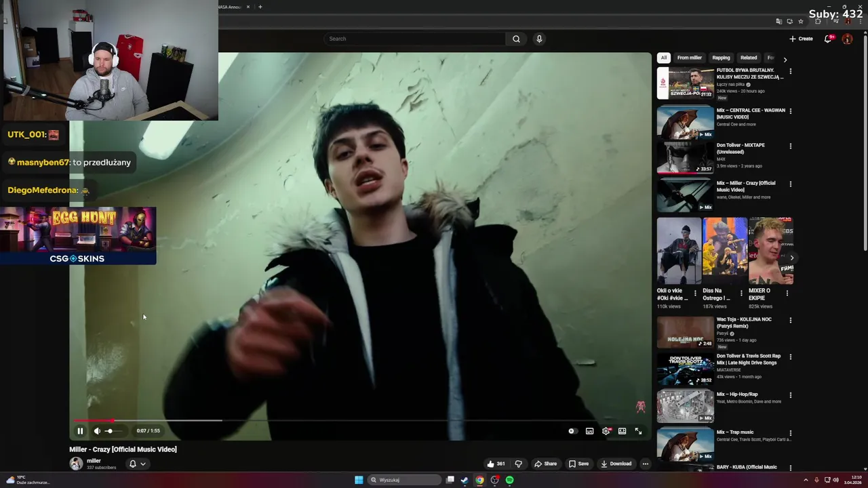Open options for Don Toliver & Travis Scott
The width and height of the screenshot is (868, 488).
pos(790,357)
